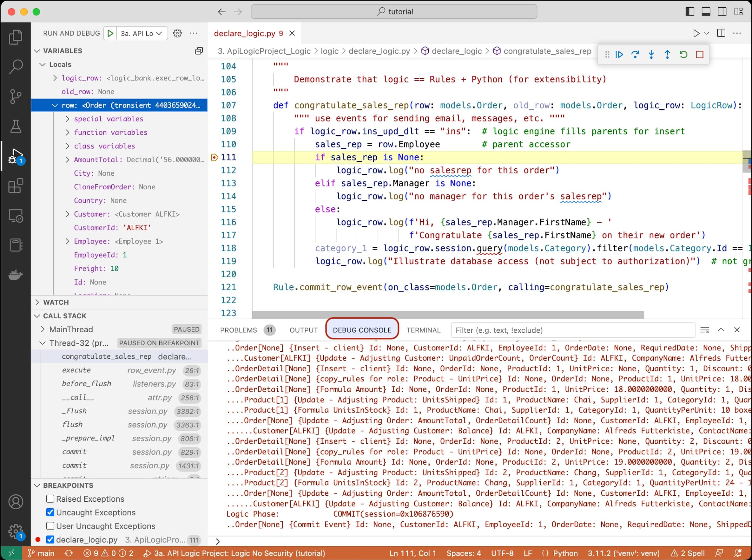Open Run and Debug view icon
The height and width of the screenshot is (560, 752).
click(x=16, y=156)
